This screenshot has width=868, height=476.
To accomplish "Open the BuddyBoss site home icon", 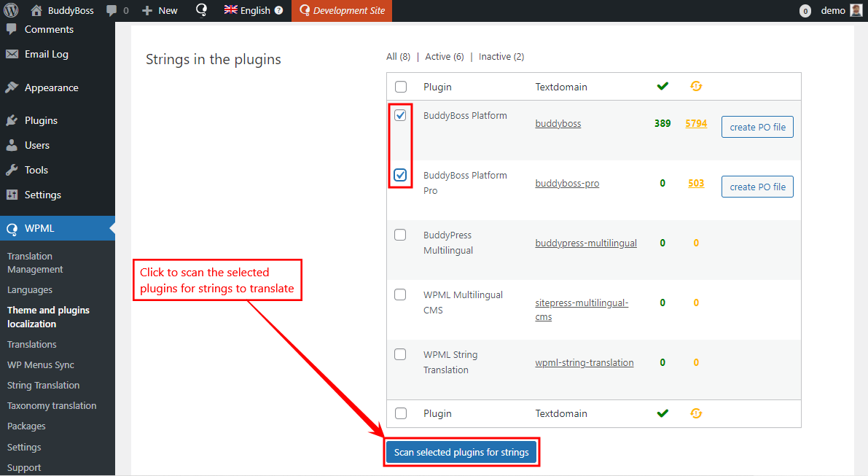I will tap(36, 10).
